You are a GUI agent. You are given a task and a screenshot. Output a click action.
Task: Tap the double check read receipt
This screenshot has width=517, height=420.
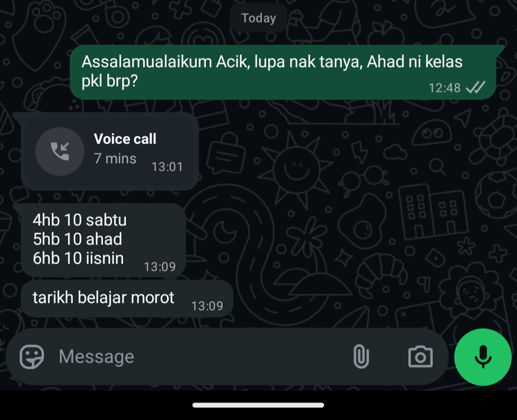point(475,88)
